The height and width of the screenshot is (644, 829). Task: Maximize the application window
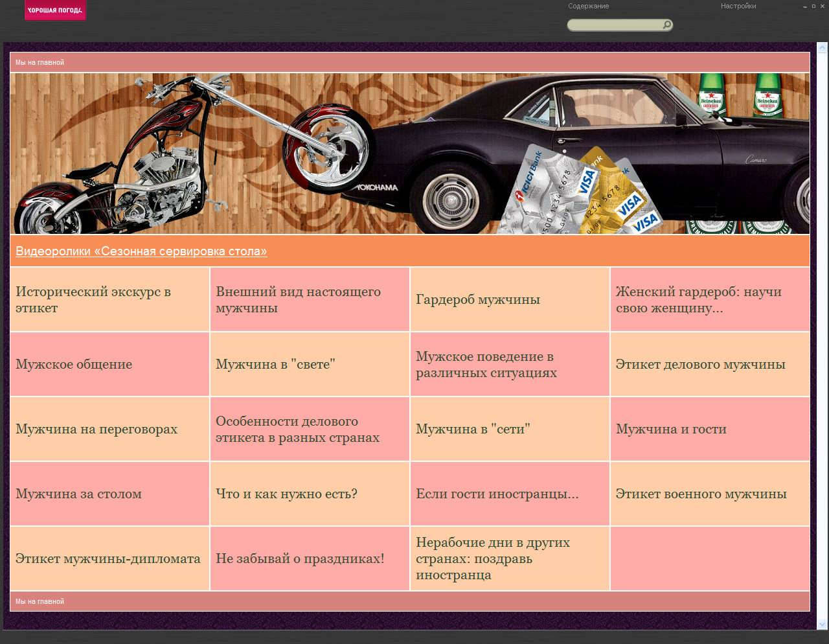point(813,6)
